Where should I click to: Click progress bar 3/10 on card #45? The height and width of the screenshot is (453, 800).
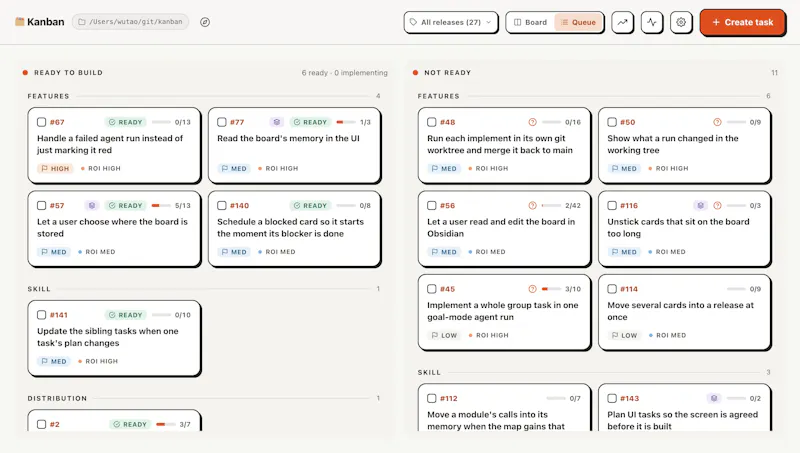tap(551, 289)
